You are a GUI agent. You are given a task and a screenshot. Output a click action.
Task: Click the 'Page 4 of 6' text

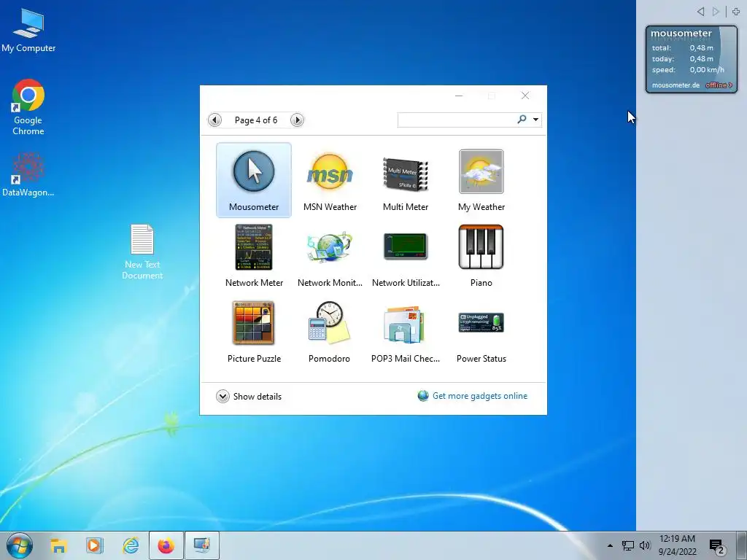coord(256,120)
